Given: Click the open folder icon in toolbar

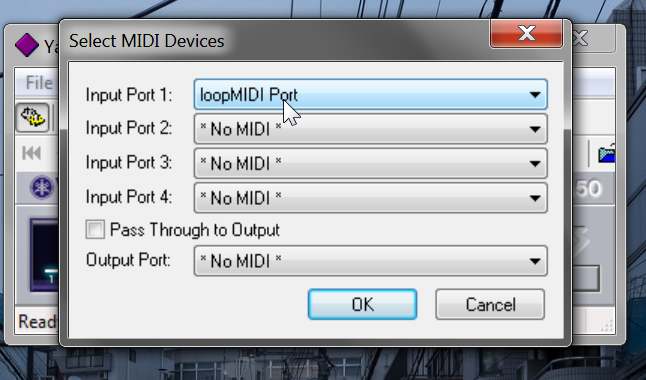Looking at the screenshot, I should pyautogui.click(x=606, y=154).
